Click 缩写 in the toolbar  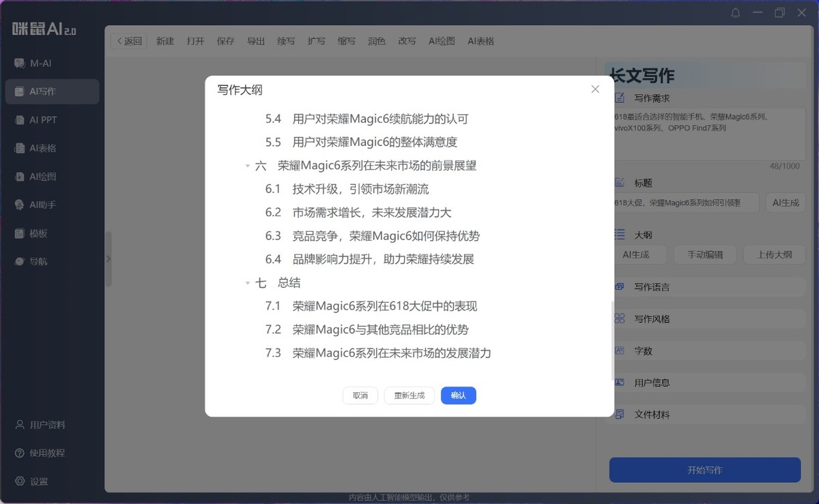click(347, 41)
